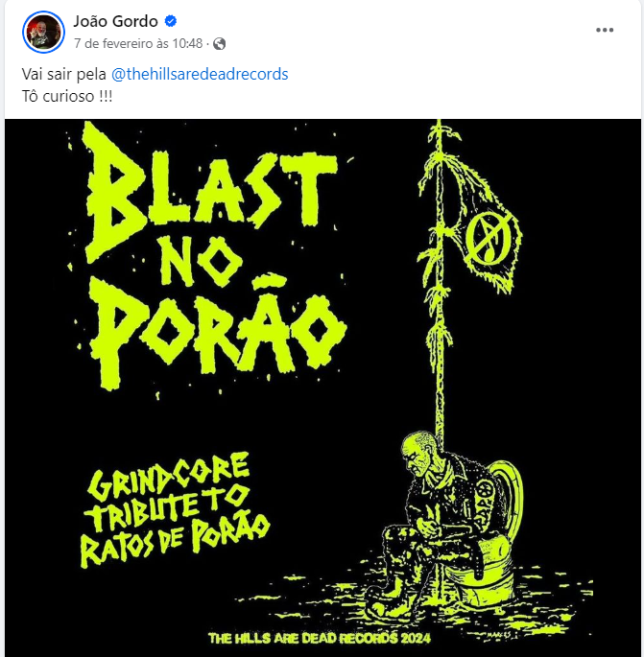Screen dimensions: 644x657
Task: Open the Blast no Porão album cover image
Action: pos(322,388)
